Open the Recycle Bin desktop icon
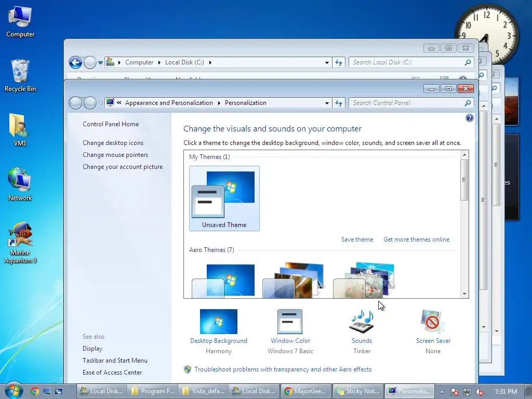The image size is (532, 399). [20, 76]
